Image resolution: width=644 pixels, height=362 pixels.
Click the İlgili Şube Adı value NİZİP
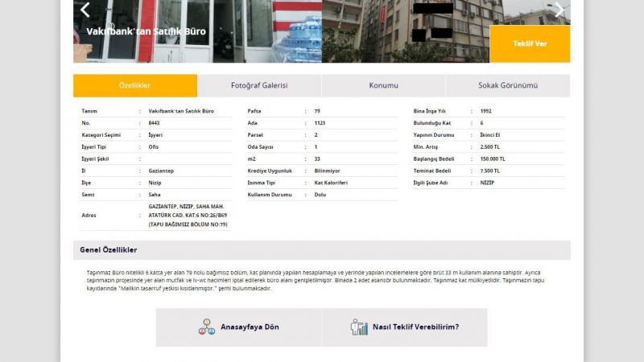[x=487, y=183]
